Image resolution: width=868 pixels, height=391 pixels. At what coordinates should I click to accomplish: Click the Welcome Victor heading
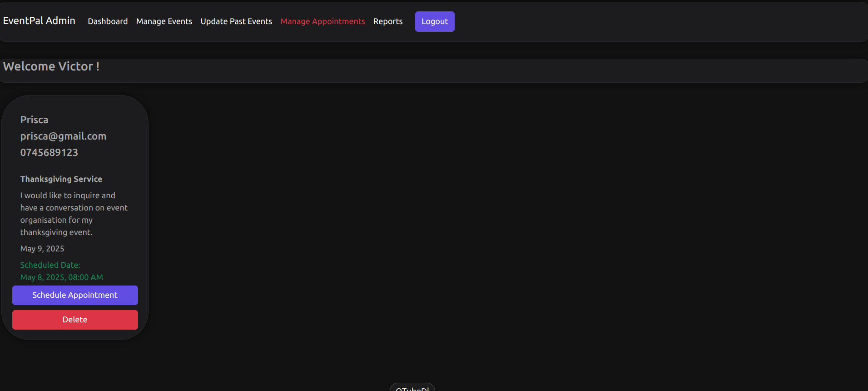point(51,66)
